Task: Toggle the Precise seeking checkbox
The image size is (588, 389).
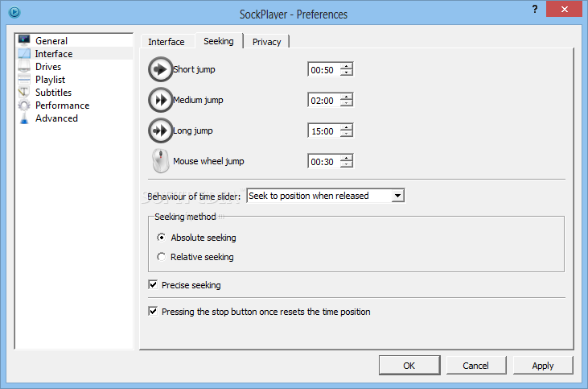Action: [154, 285]
